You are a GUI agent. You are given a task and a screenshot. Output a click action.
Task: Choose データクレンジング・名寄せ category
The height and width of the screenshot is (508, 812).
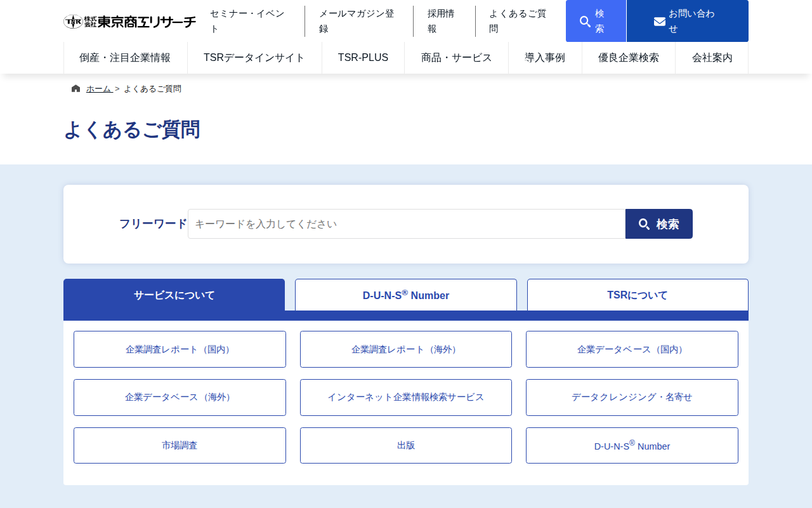pyautogui.click(x=632, y=398)
